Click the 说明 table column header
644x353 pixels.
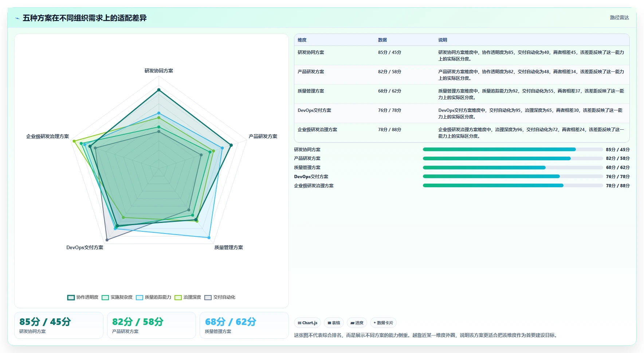443,40
